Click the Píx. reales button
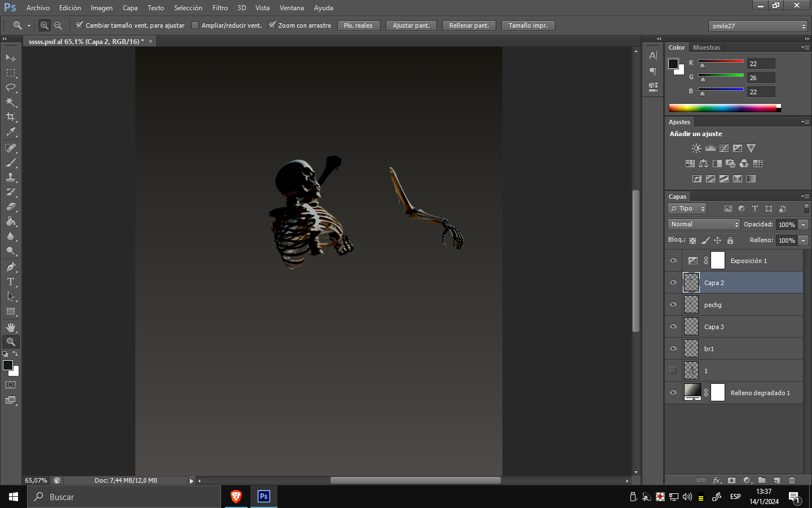The image size is (812, 508). coord(358,25)
